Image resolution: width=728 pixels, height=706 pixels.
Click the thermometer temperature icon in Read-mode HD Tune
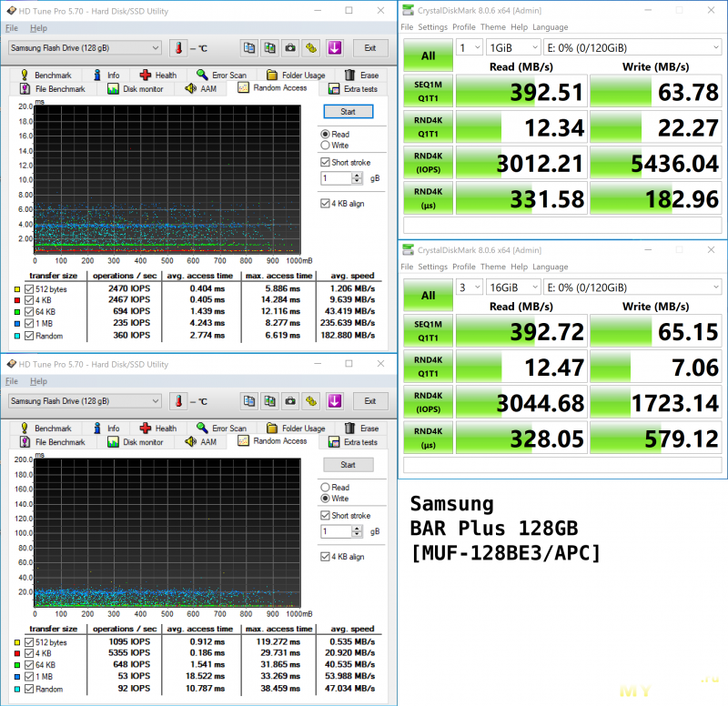point(178,48)
